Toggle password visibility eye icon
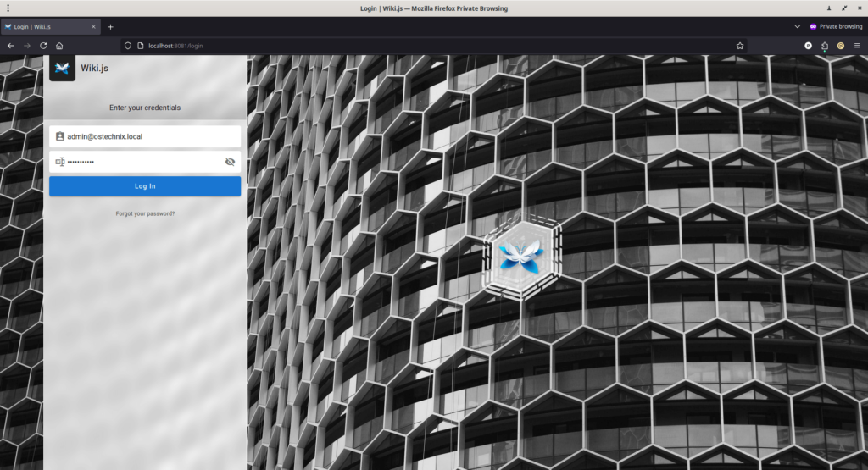Screen dimensions: 868x470 (230, 162)
